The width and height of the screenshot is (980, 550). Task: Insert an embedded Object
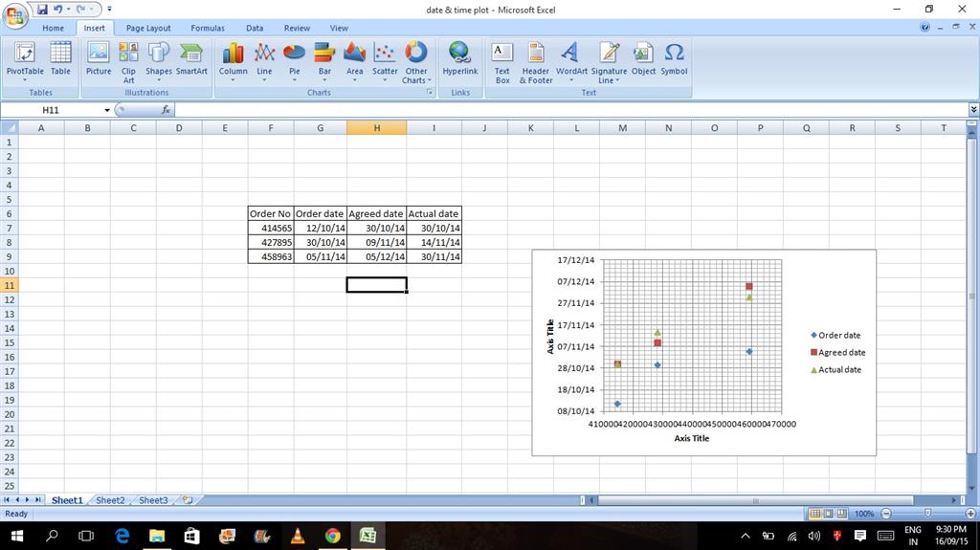[x=643, y=59]
